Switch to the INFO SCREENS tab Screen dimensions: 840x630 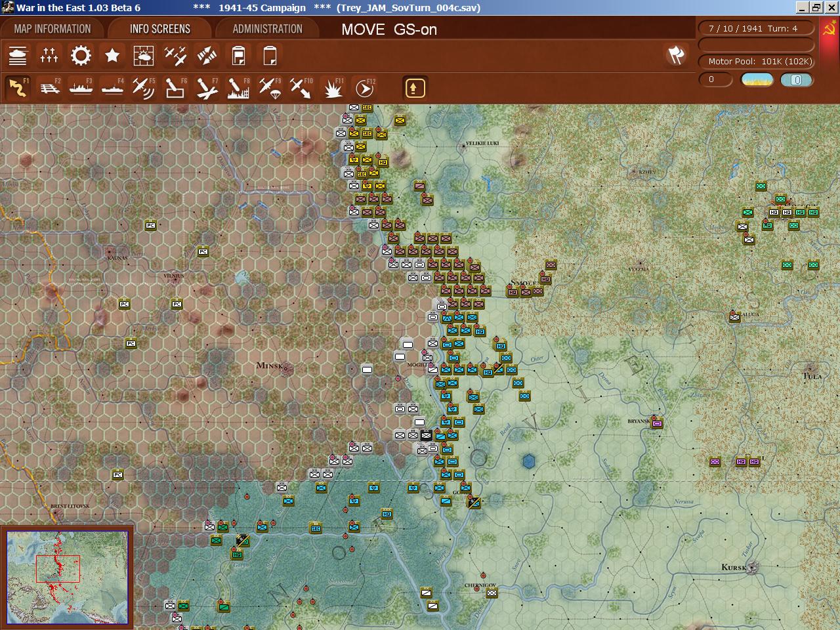pos(160,29)
